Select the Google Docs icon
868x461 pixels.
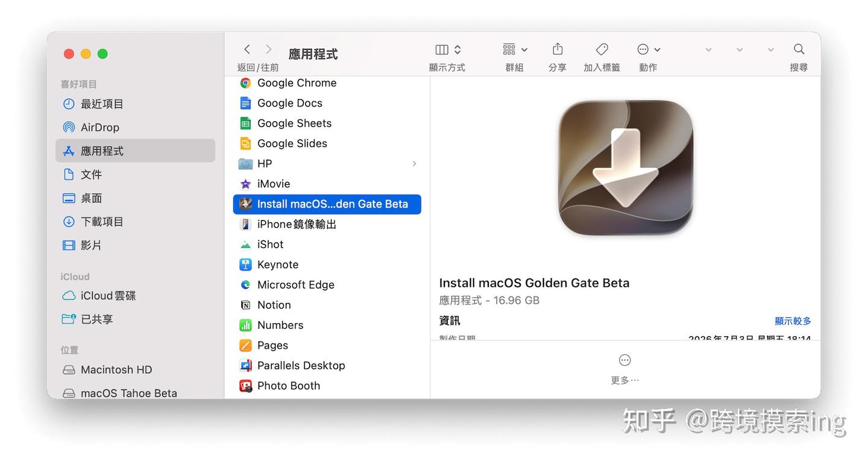point(245,103)
